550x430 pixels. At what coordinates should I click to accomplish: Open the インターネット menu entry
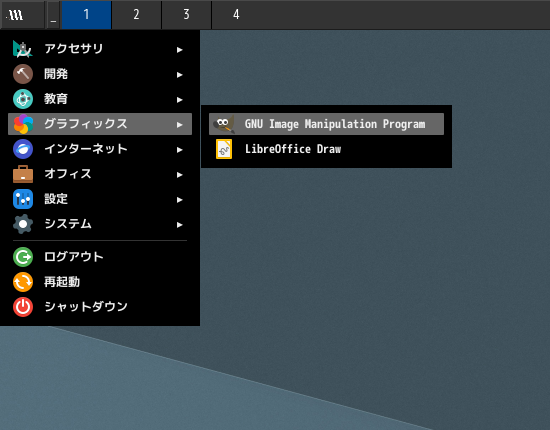(x=100, y=149)
